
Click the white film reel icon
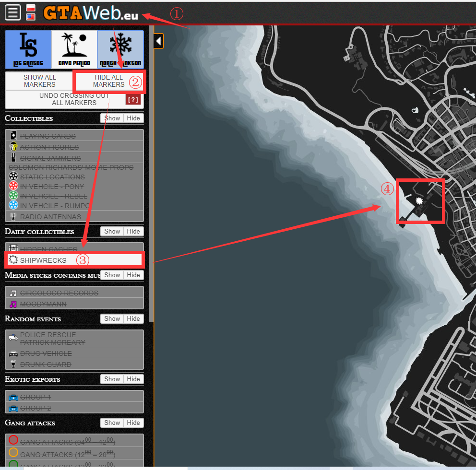(13, 176)
